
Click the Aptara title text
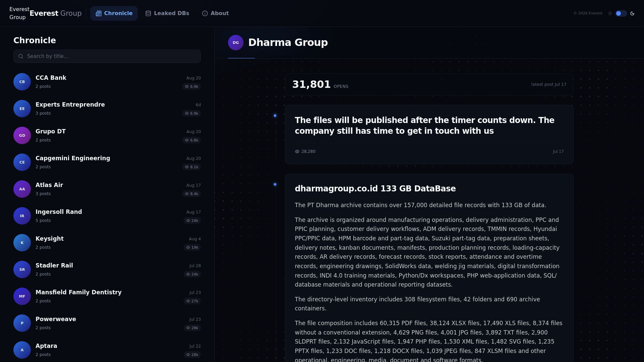(x=46, y=346)
